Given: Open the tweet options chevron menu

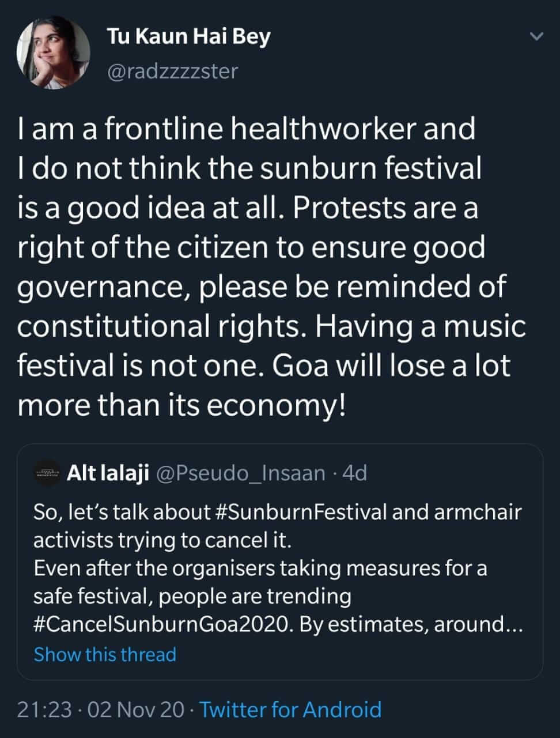Looking at the screenshot, I should (536, 37).
